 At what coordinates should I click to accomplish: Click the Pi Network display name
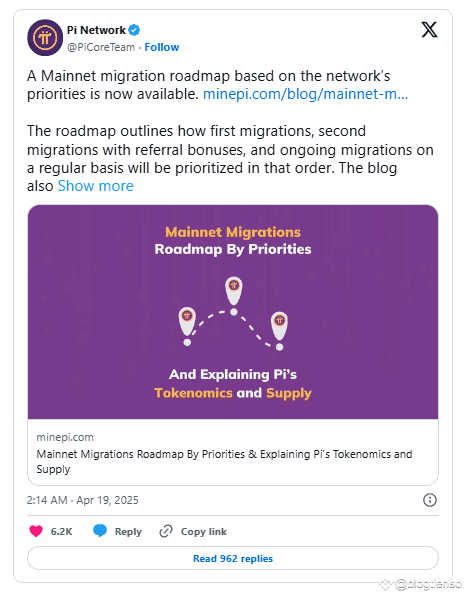(x=96, y=30)
